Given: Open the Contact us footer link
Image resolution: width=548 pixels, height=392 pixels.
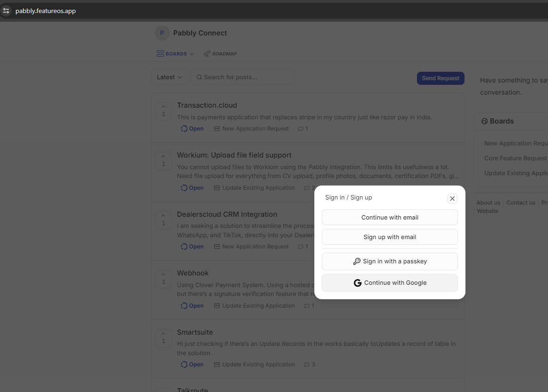Looking at the screenshot, I should click(x=521, y=203).
